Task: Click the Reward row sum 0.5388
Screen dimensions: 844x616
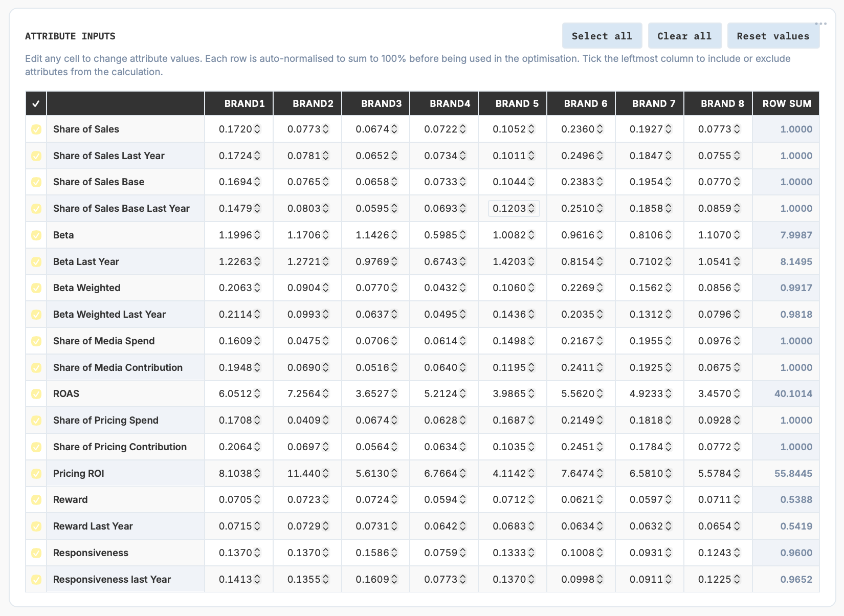Action: 796,500
